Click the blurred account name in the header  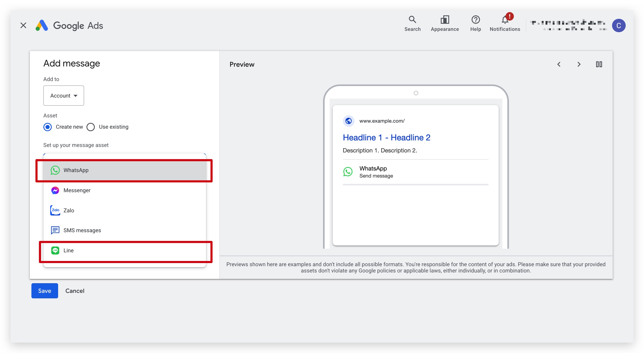point(568,25)
